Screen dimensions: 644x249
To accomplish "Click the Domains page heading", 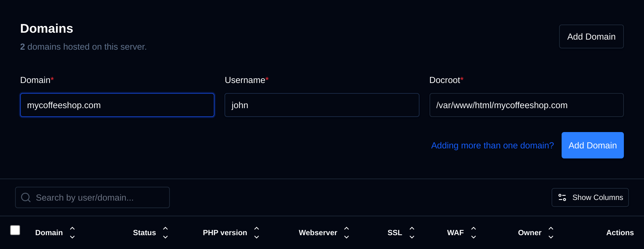I will click(x=47, y=28).
